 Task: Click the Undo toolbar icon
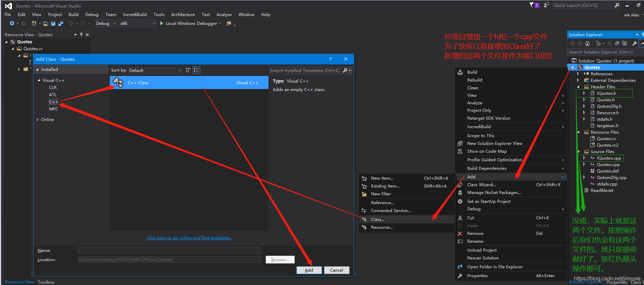coord(71,24)
